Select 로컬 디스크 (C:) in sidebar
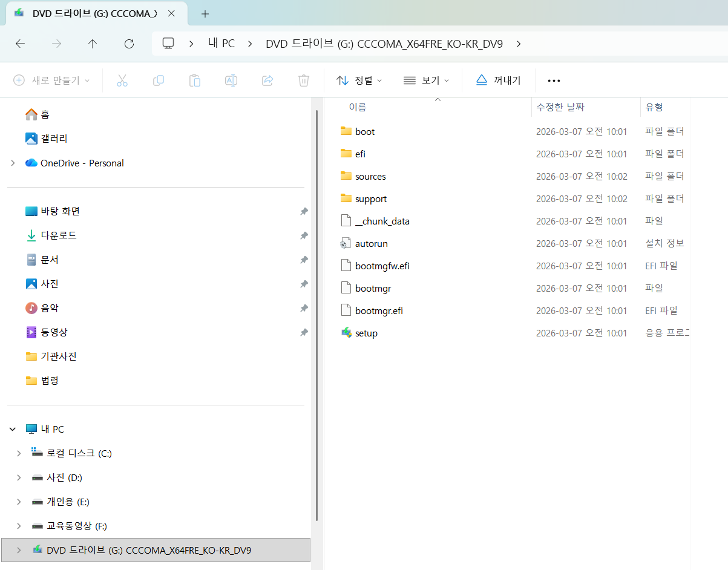Image resolution: width=728 pixels, height=570 pixels. (79, 453)
